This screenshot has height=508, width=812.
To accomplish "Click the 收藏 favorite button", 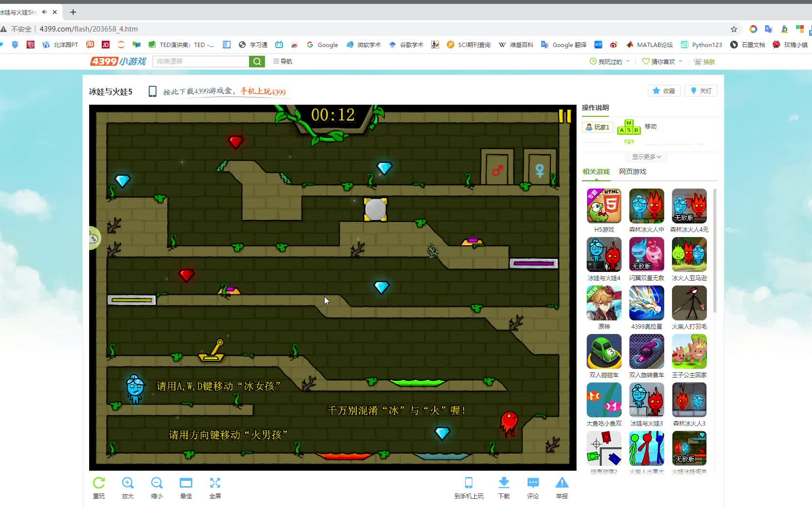I will [x=664, y=91].
